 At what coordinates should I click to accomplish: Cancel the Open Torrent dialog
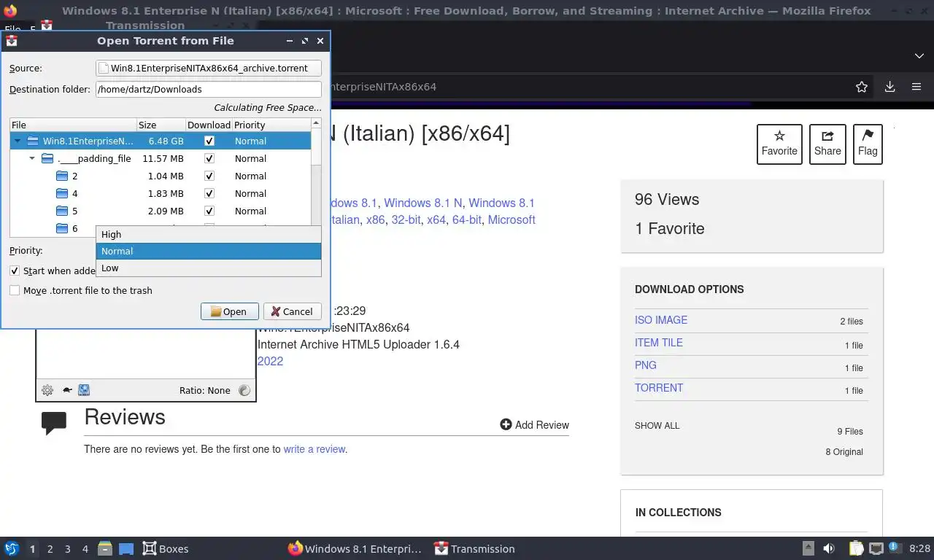(292, 311)
